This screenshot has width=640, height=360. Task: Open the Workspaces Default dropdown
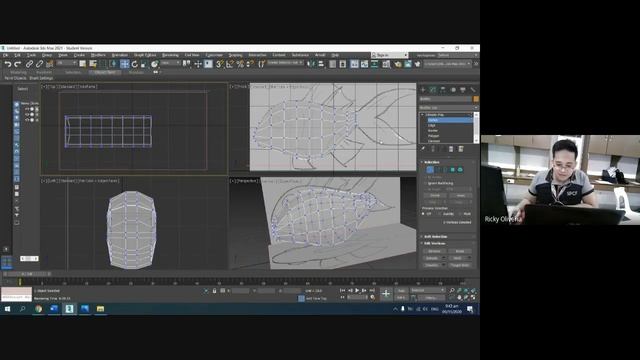[457, 55]
